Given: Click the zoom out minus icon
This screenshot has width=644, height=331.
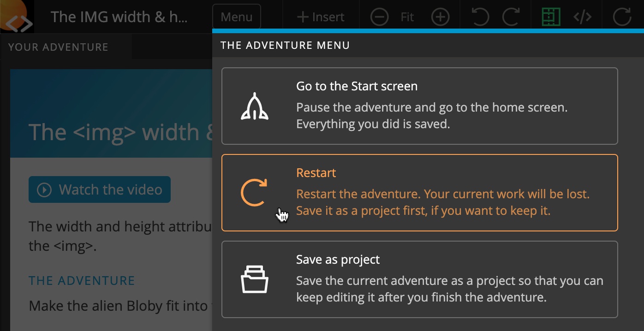Looking at the screenshot, I should pyautogui.click(x=379, y=18).
